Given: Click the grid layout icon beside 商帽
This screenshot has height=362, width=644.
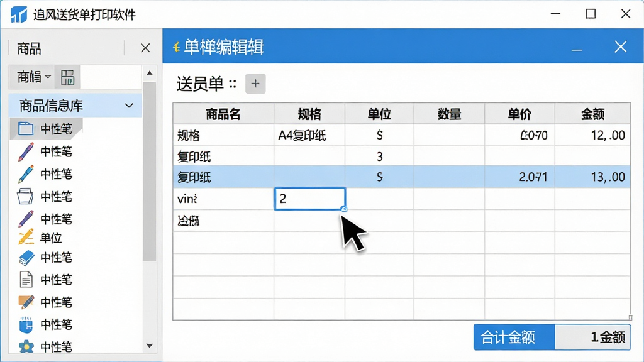Looking at the screenshot, I should (67, 77).
